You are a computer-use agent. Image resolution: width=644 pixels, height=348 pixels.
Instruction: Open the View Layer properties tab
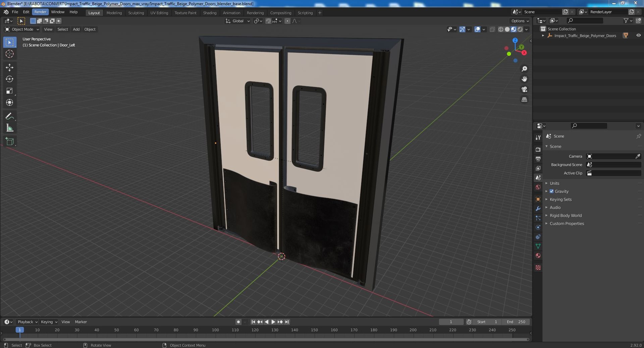click(x=538, y=168)
